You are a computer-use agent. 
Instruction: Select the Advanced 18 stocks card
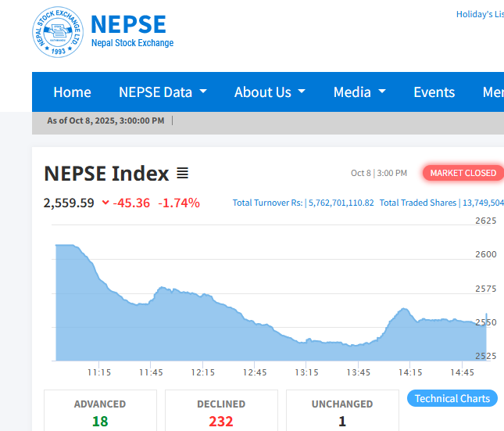pos(100,413)
